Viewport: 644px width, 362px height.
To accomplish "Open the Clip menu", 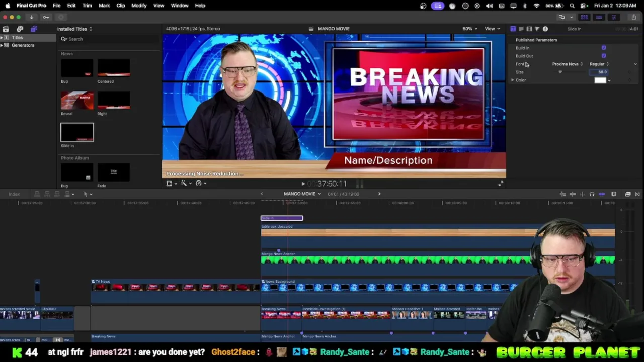I will pyautogui.click(x=121, y=6).
